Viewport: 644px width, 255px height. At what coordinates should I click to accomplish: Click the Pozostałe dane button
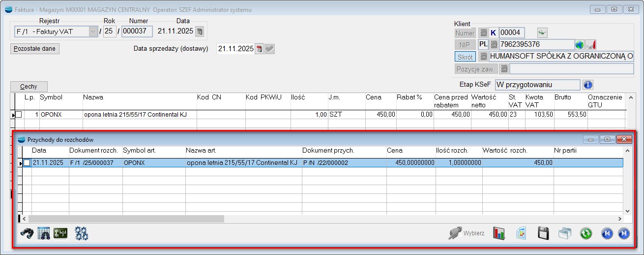pos(34,49)
